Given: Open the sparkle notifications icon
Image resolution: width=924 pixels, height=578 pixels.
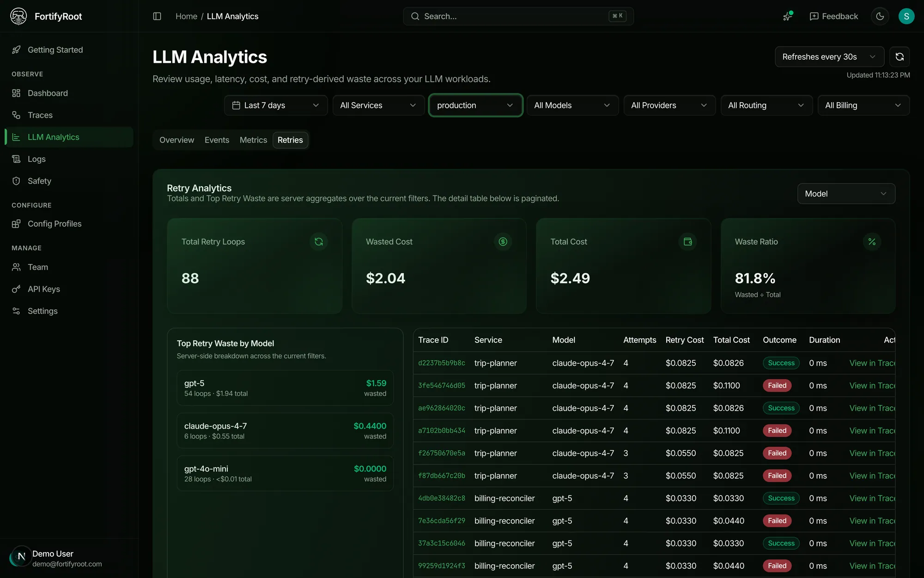Looking at the screenshot, I should [x=788, y=16].
